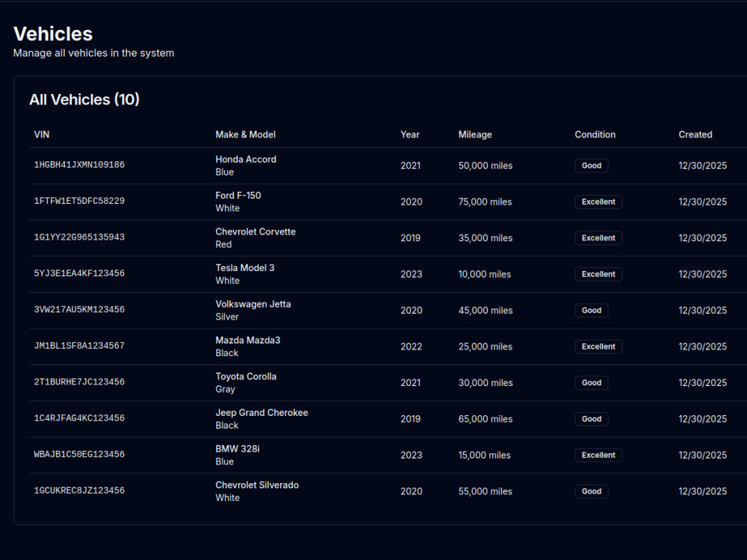Click the 45,000 miles mileage value

(x=486, y=311)
